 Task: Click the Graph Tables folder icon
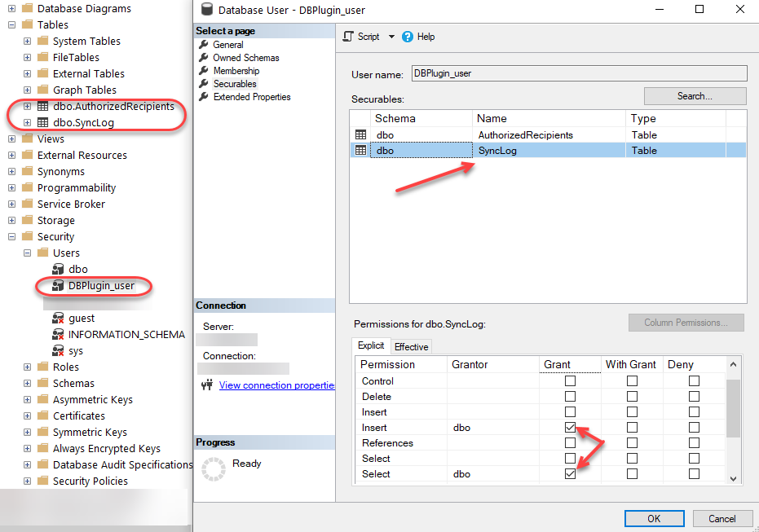click(x=42, y=90)
